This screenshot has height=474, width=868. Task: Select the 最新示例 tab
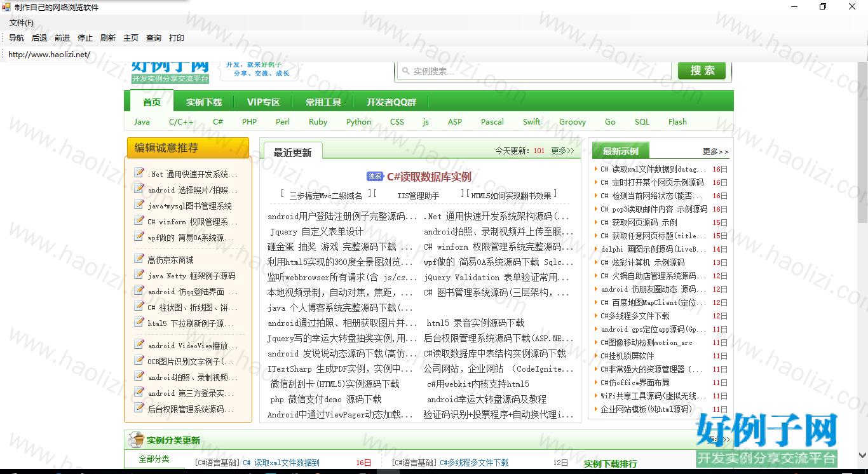tap(621, 151)
